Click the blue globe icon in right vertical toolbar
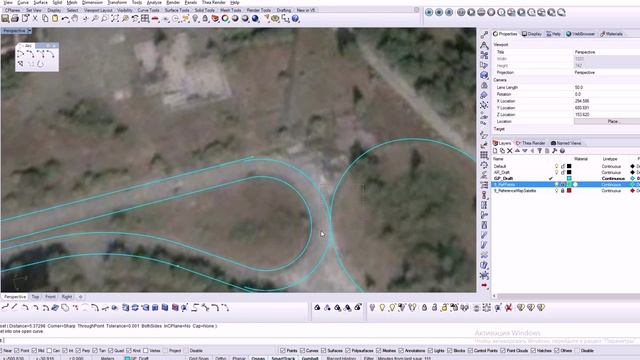 coord(484,75)
